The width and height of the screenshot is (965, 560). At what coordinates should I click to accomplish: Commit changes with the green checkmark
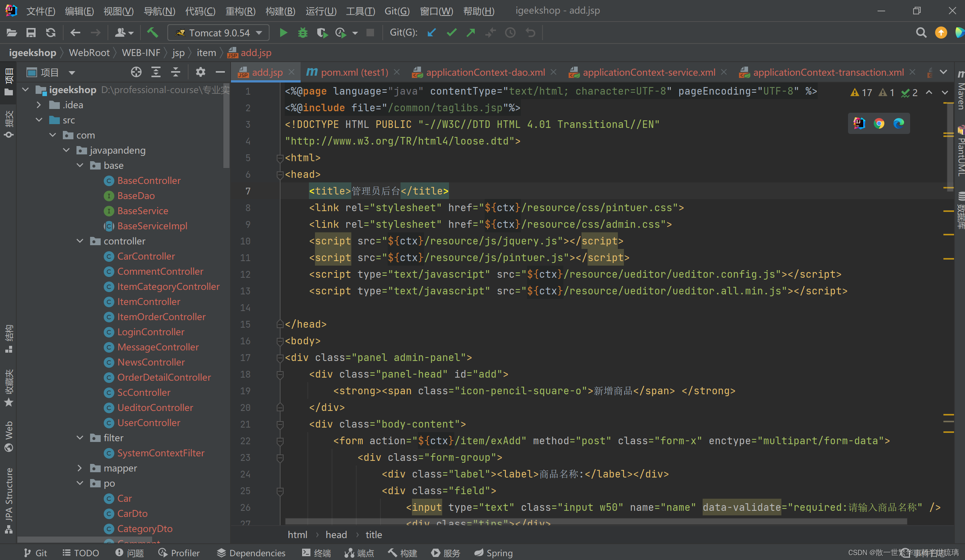pyautogui.click(x=452, y=33)
